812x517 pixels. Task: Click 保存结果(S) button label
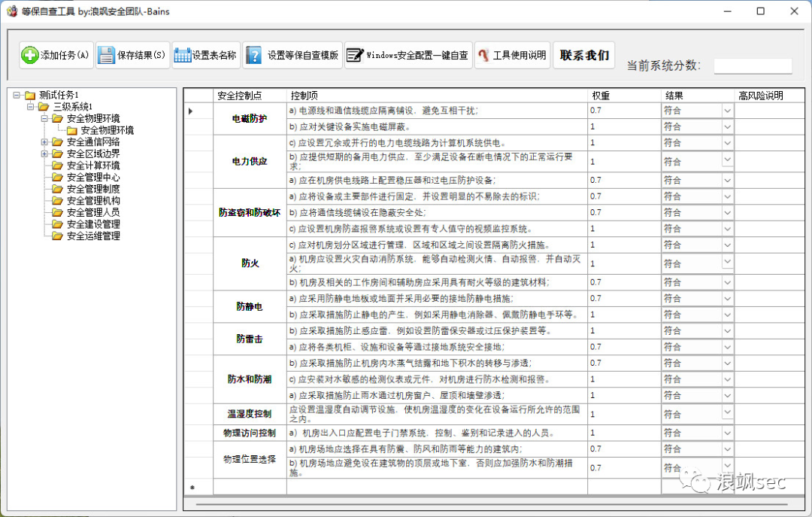point(141,55)
